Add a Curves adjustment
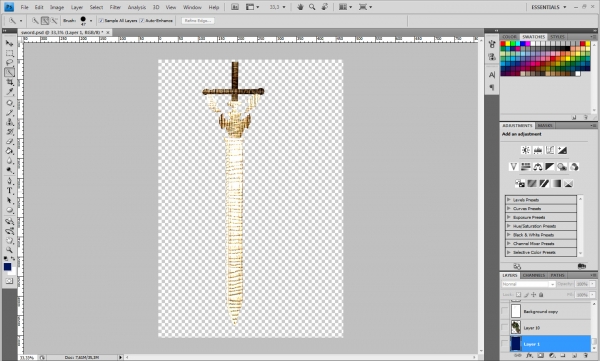 pyautogui.click(x=550, y=150)
